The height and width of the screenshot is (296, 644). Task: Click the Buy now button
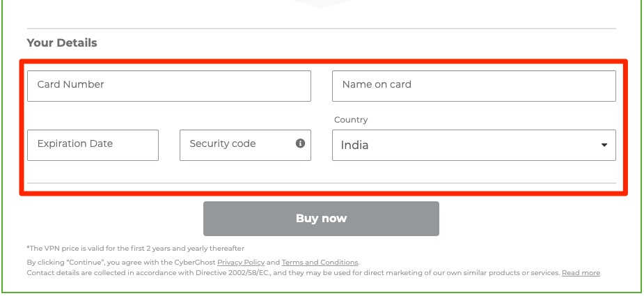(x=321, y=218)
